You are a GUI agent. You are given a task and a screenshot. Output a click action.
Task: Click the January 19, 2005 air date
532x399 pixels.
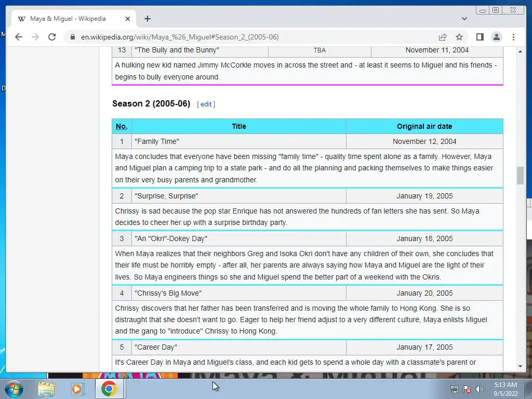(424, 196)
